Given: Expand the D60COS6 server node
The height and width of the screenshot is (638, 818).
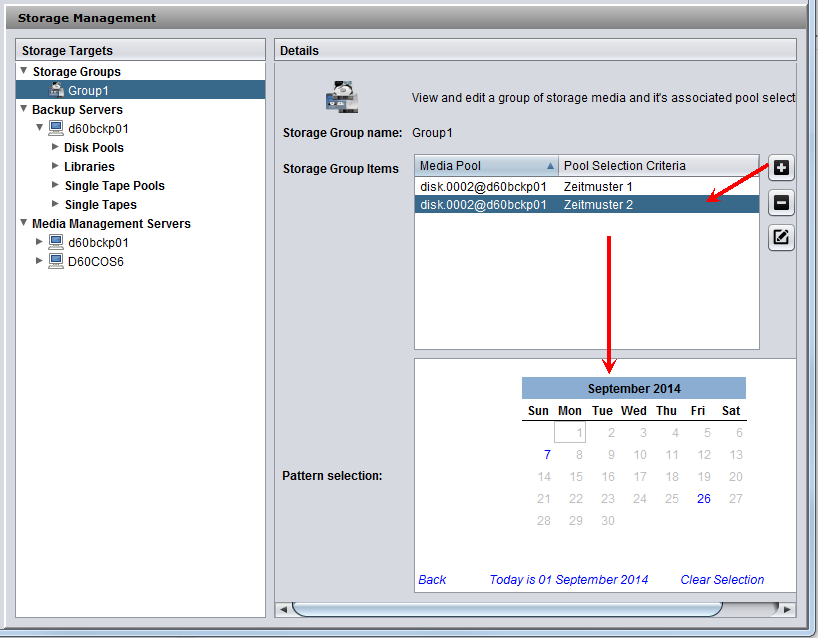Looking at the screenshot, I should [39, 260].
